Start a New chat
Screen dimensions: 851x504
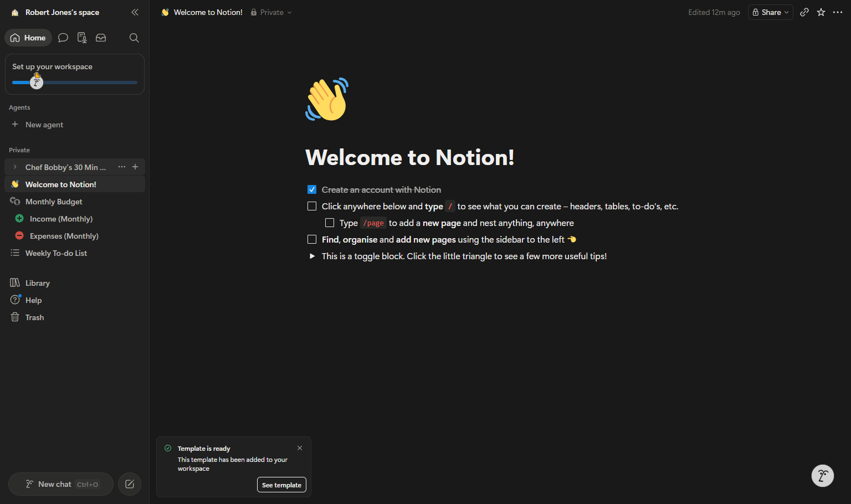click(61, 484)
